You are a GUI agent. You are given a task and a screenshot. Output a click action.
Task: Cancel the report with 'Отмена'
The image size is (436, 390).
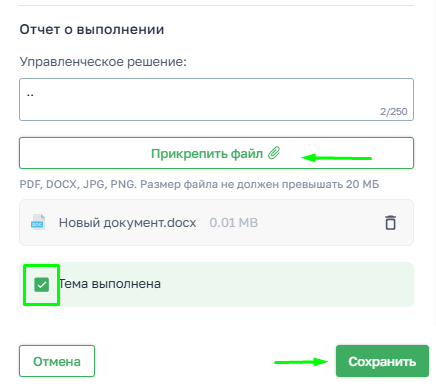point(57,361)
